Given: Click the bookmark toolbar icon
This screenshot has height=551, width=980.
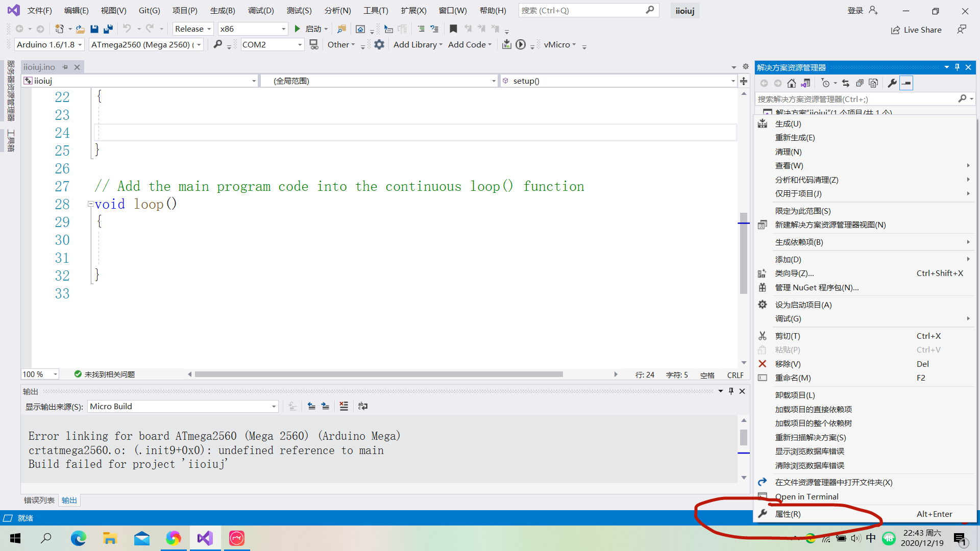Looking at the screenshot, I should [453, 29].
